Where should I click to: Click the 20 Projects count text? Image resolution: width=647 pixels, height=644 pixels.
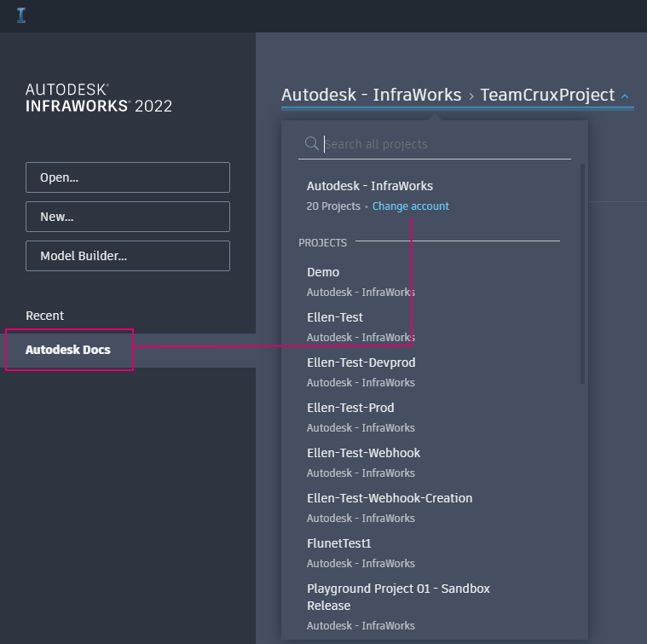(333, 206)
